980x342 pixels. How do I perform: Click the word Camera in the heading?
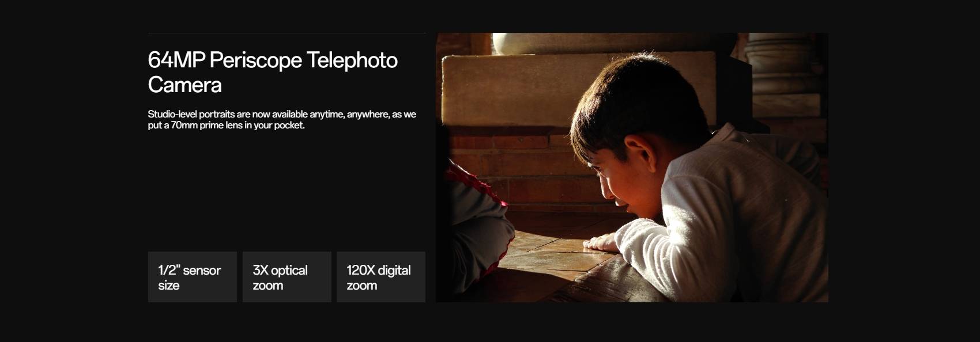tap(184, 85)
